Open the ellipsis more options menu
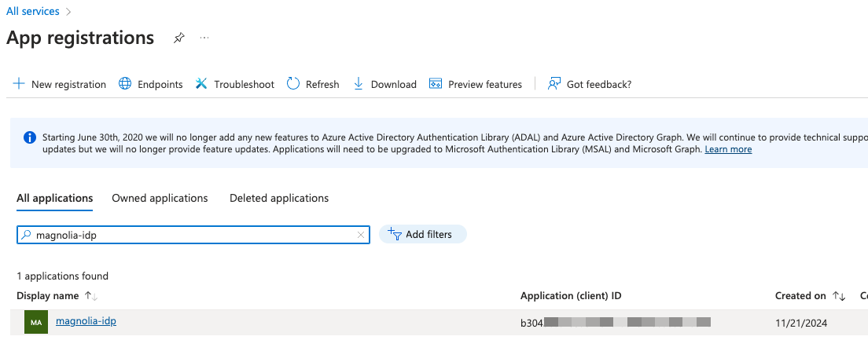 pos(204,38)
